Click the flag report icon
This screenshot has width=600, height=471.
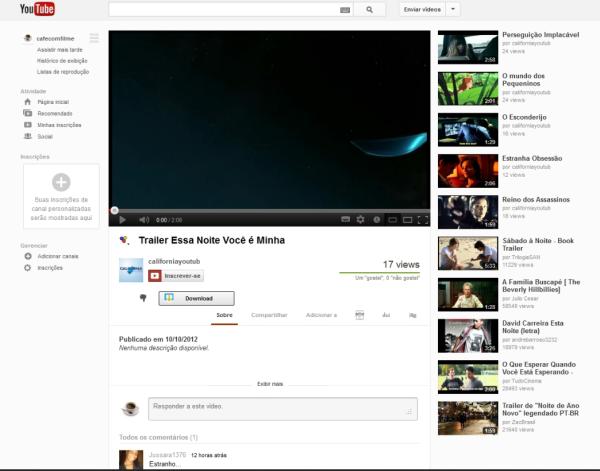click(412, 315)
